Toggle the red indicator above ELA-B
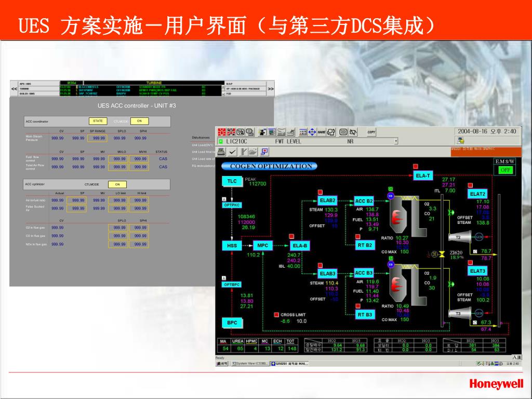This screenshot has width=532, height=399. click(291, 236)
